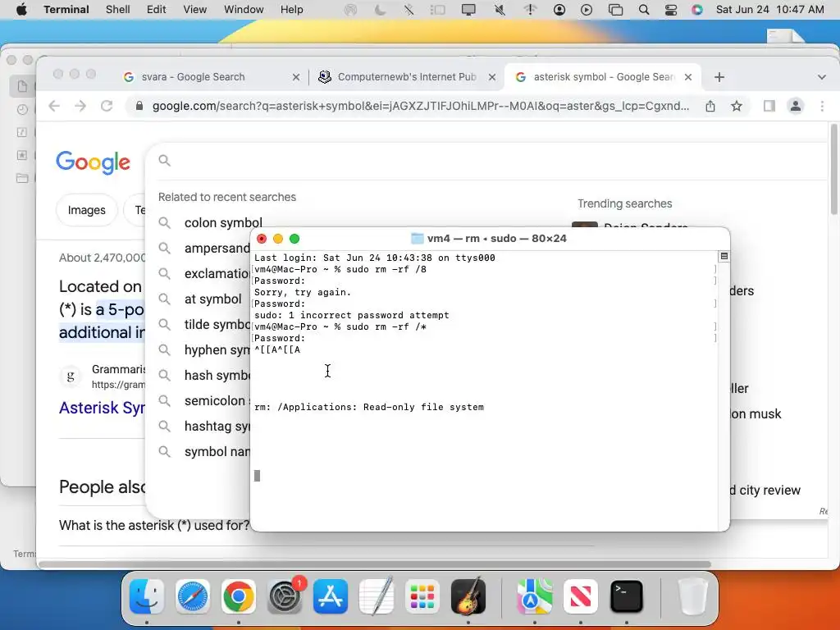Choose the 'elon musk' trending search
Viewport: 840px width, 630px height.
pos(756,413)
